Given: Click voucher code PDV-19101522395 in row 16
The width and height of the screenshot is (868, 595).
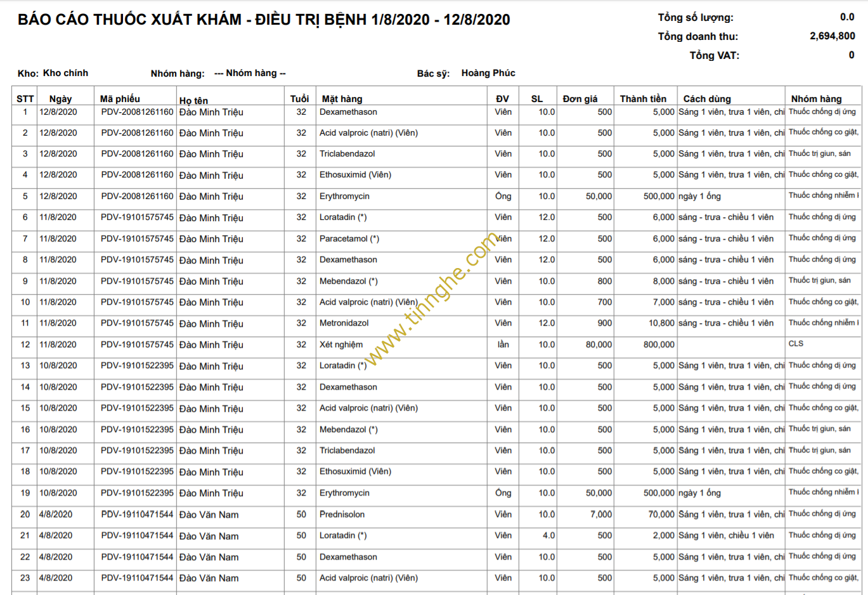Looking at the screenshot, I should point(137,430).
